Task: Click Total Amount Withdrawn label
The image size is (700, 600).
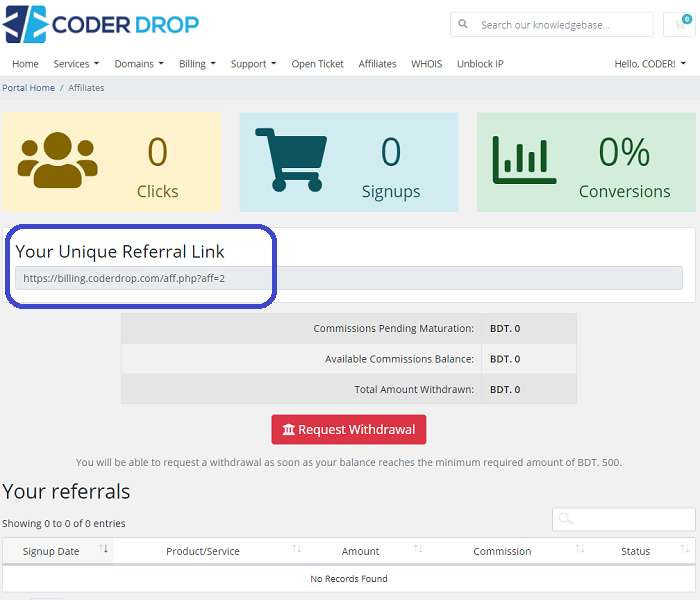Action: (x=414, y=389)
